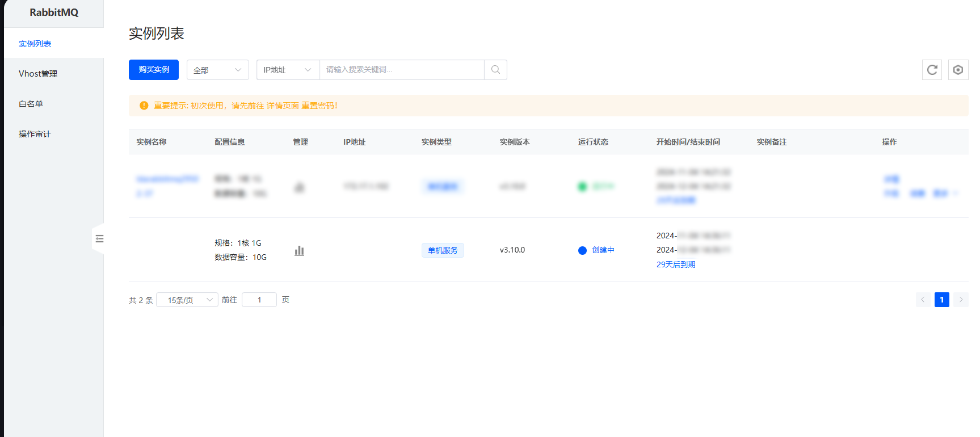Click the 实例列表 page heading

click(157, 33)
